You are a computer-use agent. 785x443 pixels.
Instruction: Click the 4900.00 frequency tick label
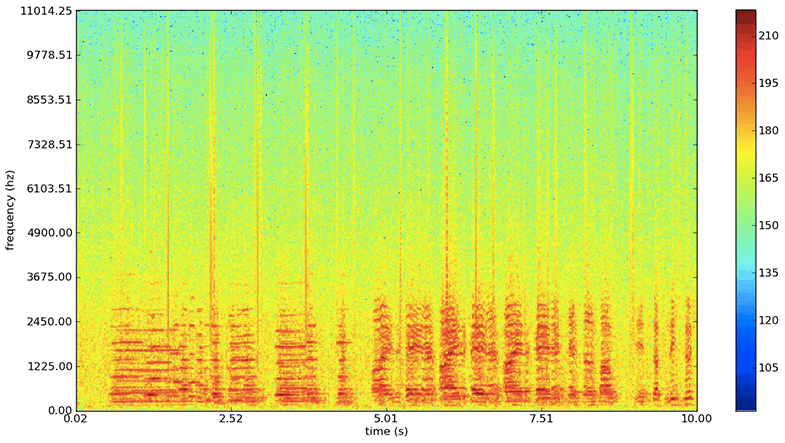tap(49, 233)
